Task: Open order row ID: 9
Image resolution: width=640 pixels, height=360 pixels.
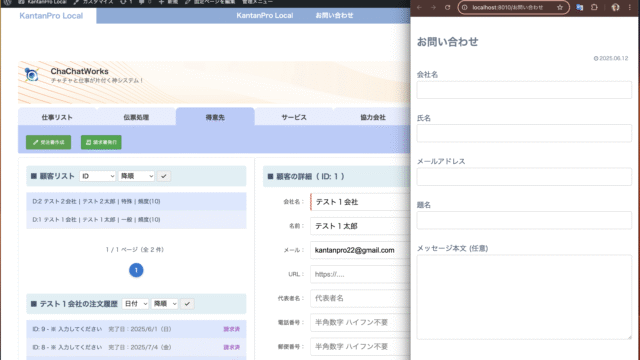Action: pyautogui.click(x=136, y=329)
